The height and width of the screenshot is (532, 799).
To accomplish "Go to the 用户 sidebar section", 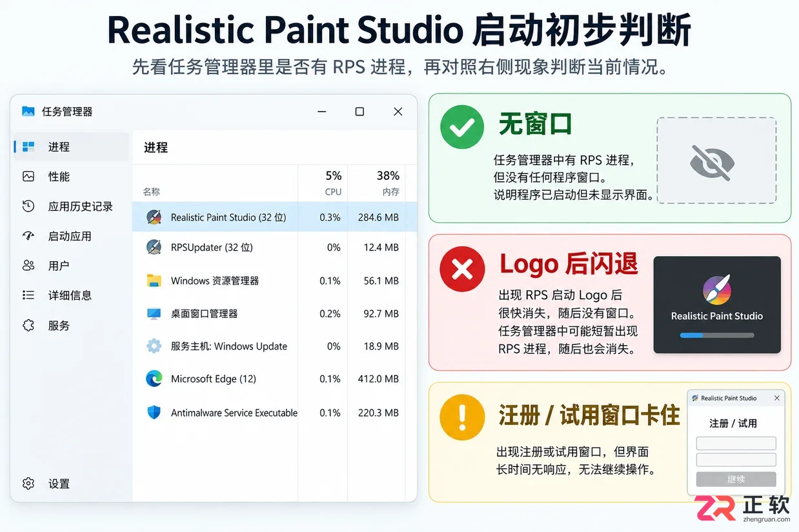I will click(x=72, y=266).
